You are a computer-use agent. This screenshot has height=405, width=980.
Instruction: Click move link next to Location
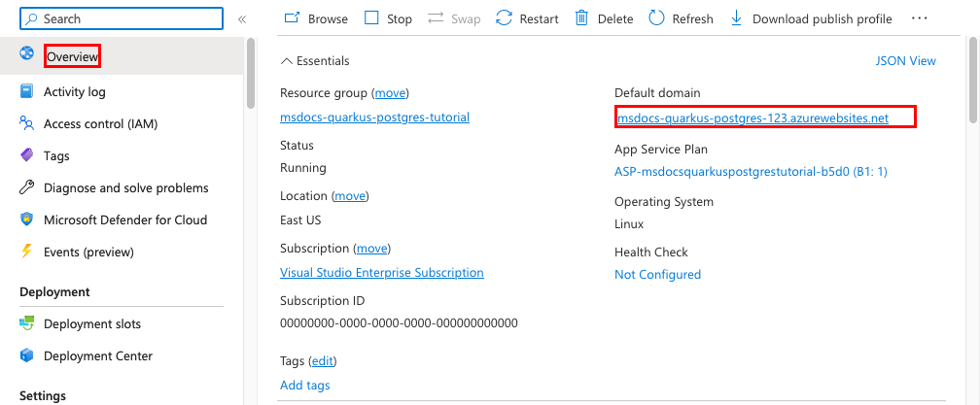pos(350,196)
